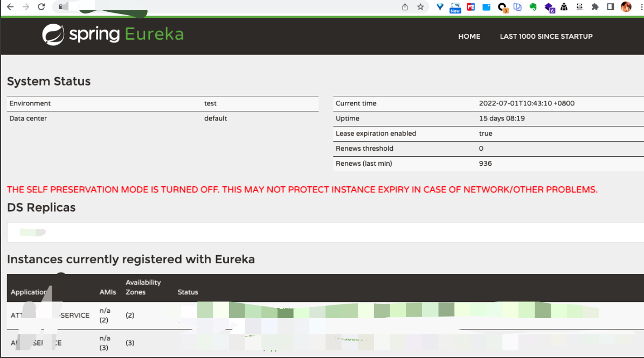
Task: Click the Renews (last min) value 936
Action: [485, 163]
